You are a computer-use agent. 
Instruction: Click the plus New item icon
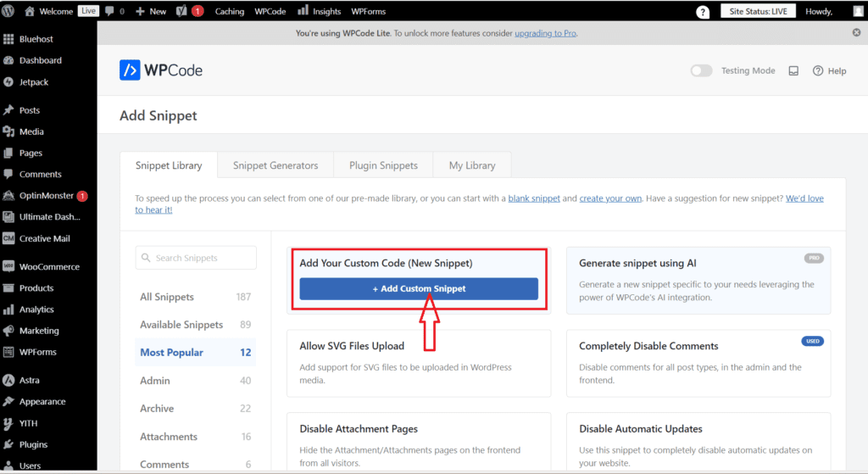pos(140,11)
